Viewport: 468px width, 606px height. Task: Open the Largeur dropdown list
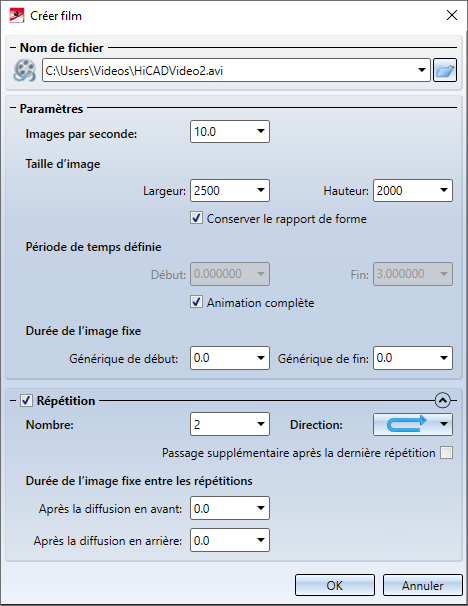pos(261,190)
